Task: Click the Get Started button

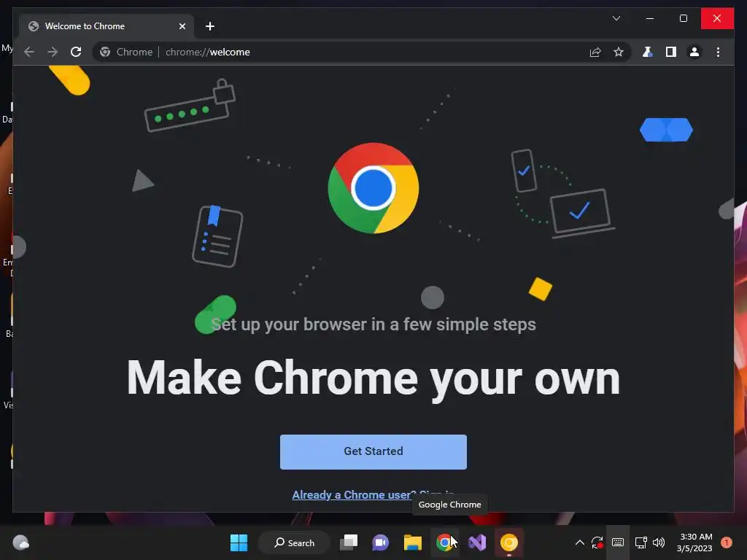Action: click(x=373, y=451)
